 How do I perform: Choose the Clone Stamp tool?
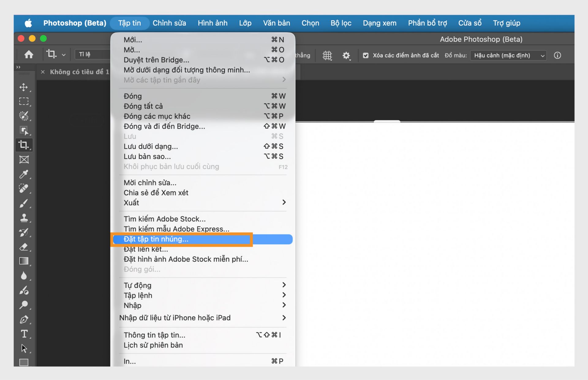click(x=24, y=218)
